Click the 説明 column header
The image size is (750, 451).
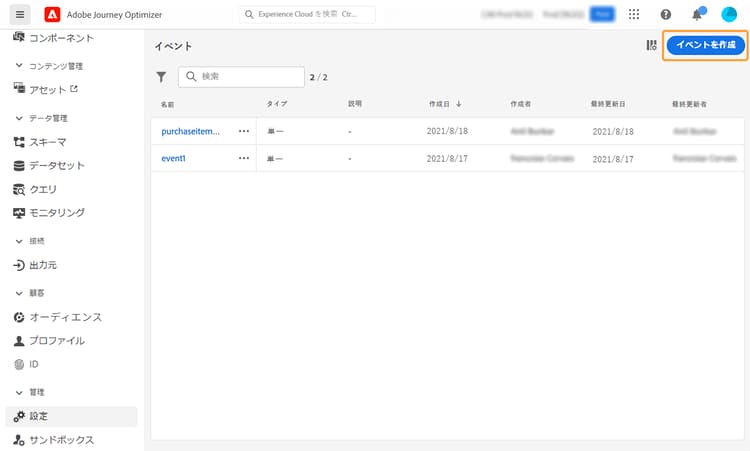tap(354, 104)
